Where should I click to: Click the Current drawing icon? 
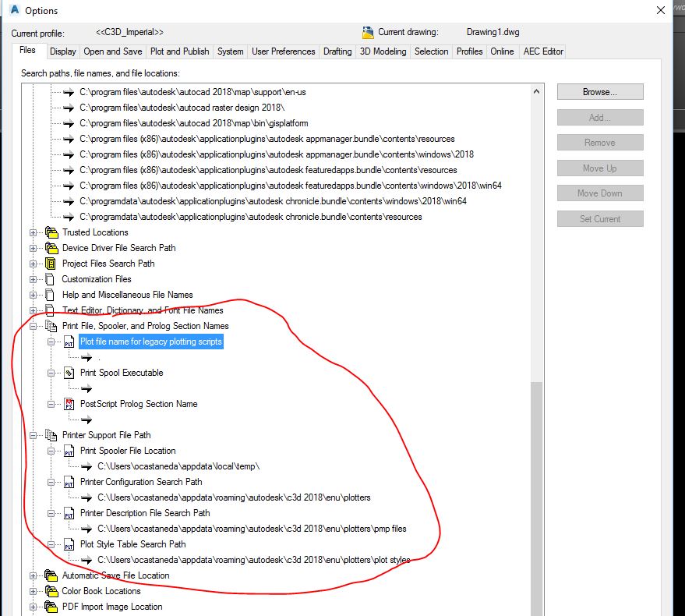click(x=368, y=32)
